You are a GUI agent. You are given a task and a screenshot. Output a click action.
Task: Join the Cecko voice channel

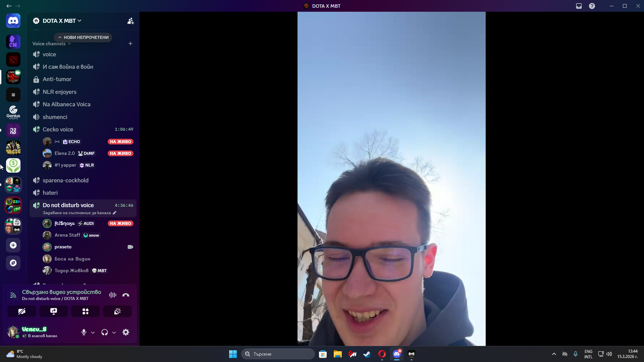point(83,129)
